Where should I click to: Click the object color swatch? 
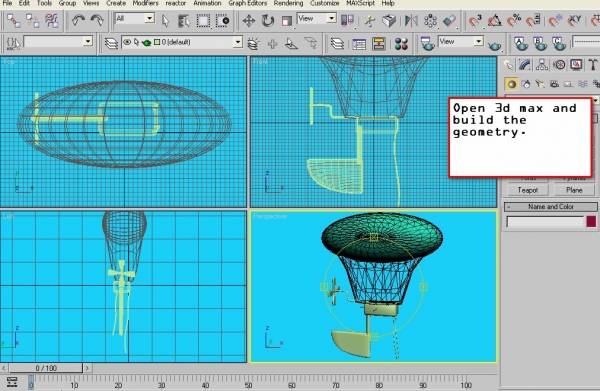(x=591, y=222)
